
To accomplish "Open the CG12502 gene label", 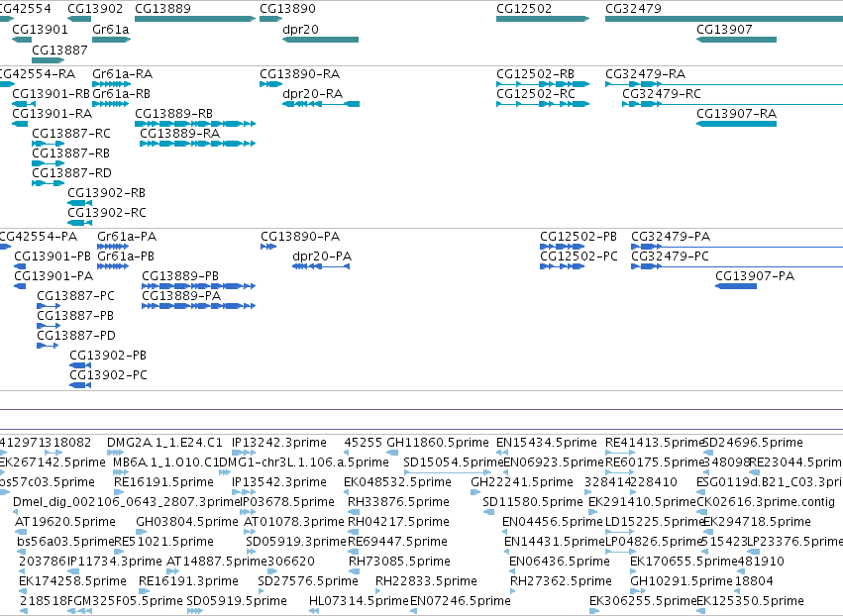I will 524,9.
